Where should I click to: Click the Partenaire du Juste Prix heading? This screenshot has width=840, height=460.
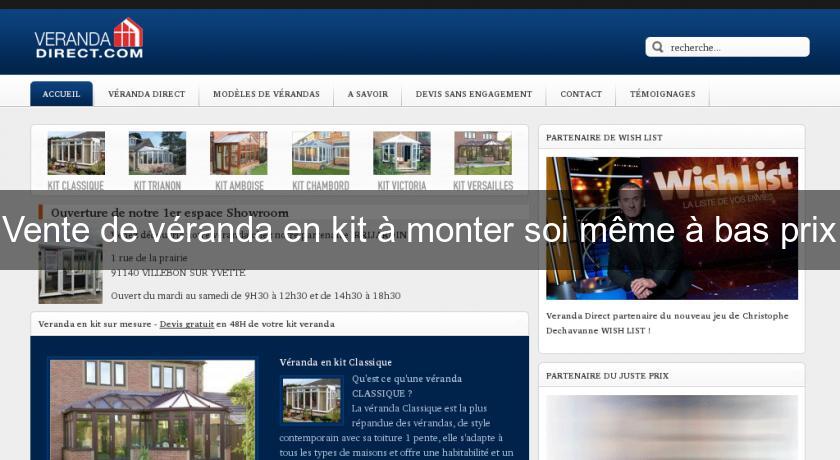pos(608,376)
